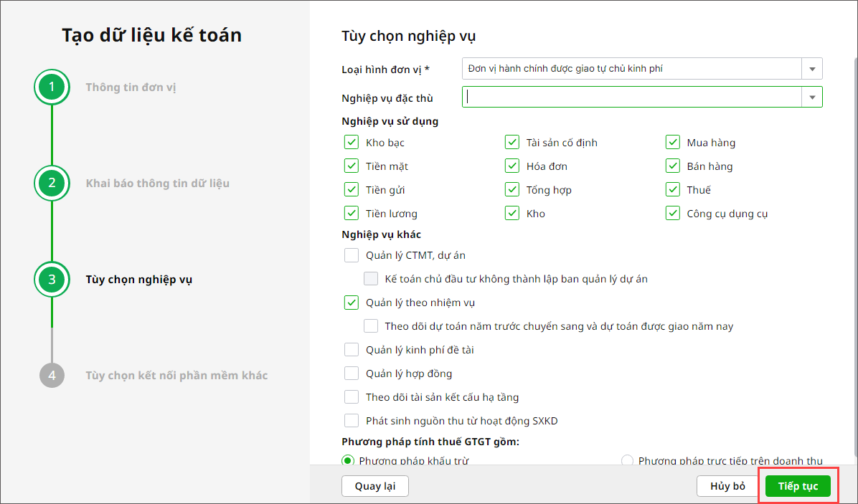The height and width of the screenshot is (504, 858).
Task: Click step 2 circle icon
Action: tap(52, 183)
